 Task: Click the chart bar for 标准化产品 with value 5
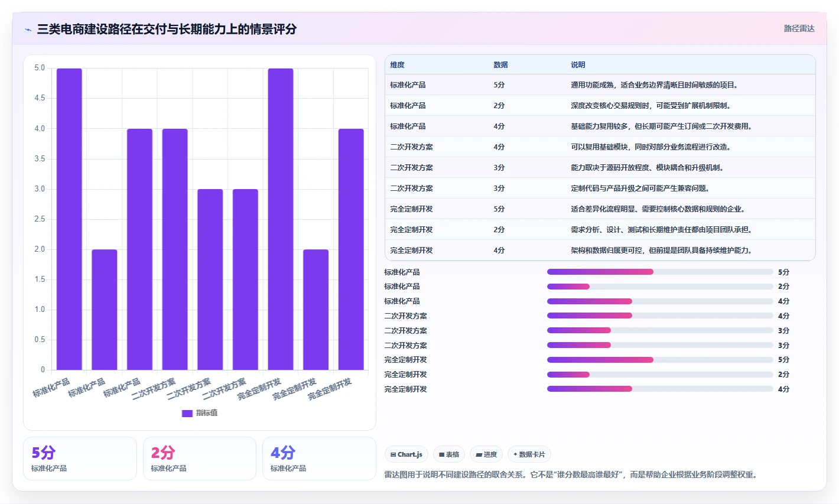tap(69, 219)
